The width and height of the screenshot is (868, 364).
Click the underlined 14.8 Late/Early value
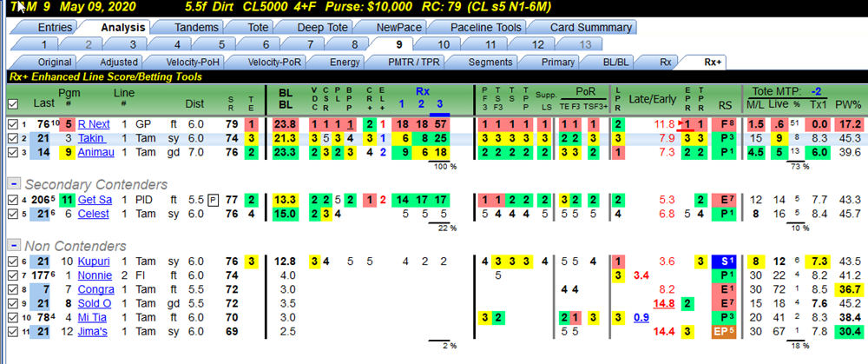coord(662,303)
